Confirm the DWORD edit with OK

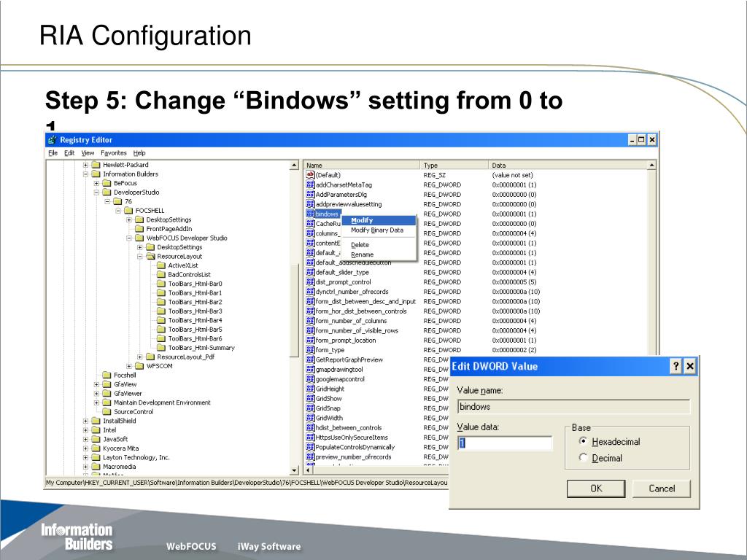(596, 489)
